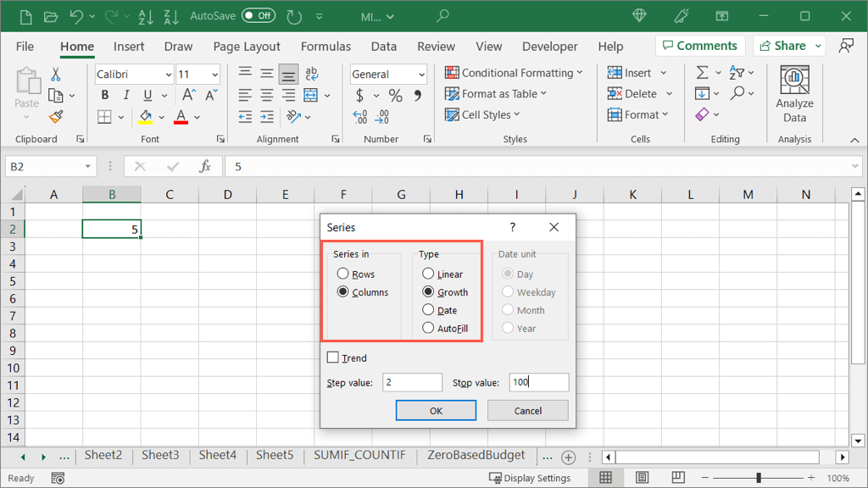
Task: Open the Page Layout ribbon tab
Action: point(247,47)
